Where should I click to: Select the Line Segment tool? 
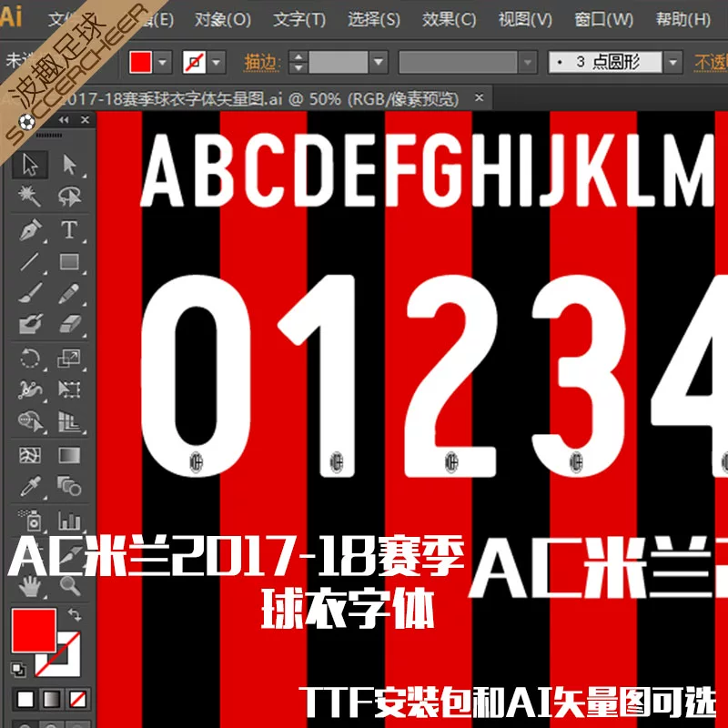click(x=30, y=262)
